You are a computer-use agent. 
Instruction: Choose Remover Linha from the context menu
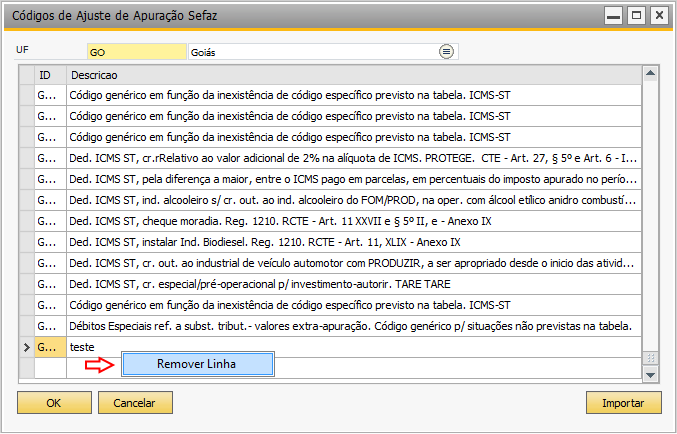198,364
